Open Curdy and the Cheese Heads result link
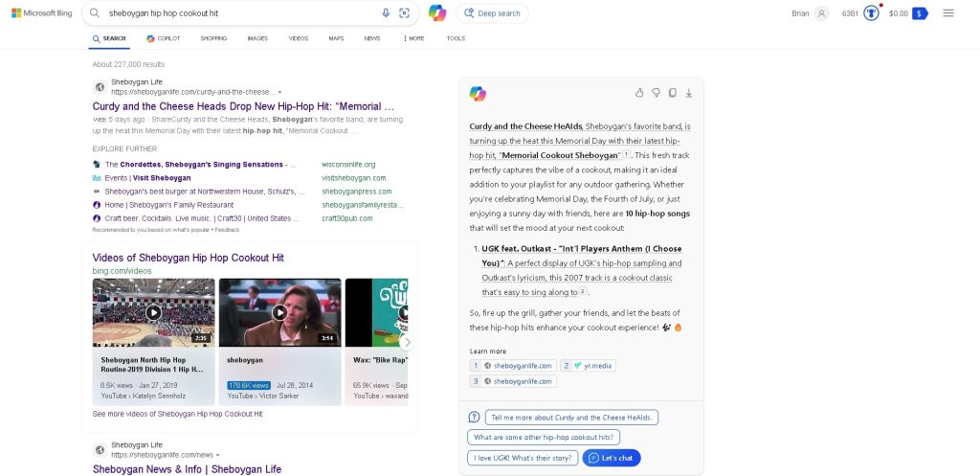980x476 pixels. 244,106
